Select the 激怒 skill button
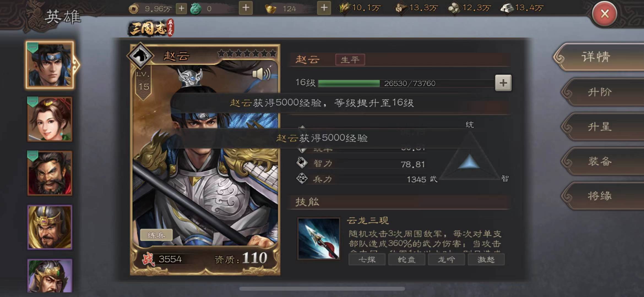This screenshot has width=644, height=297. click(x=486, y=260)
